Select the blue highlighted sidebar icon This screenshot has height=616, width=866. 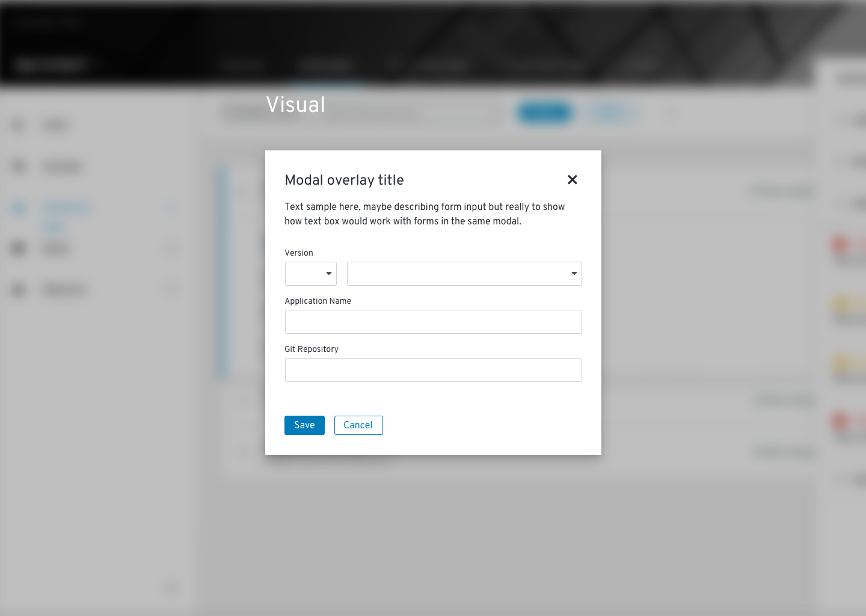(x=18, y=208)
